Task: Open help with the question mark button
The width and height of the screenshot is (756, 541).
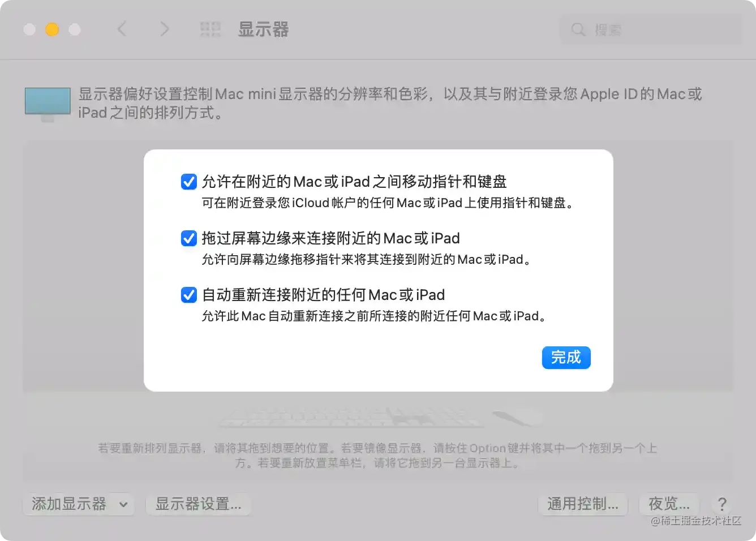Action: (x=722, y=504)
